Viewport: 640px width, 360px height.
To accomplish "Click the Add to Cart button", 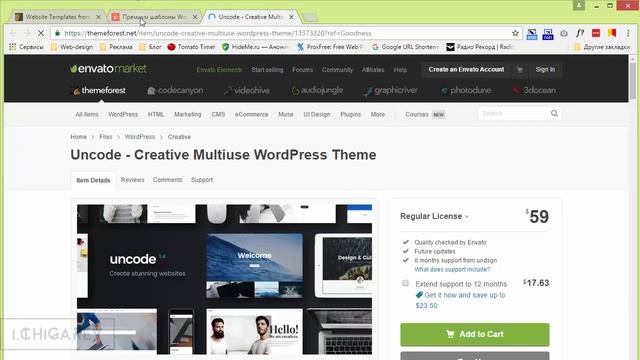I will click(475, 334).
